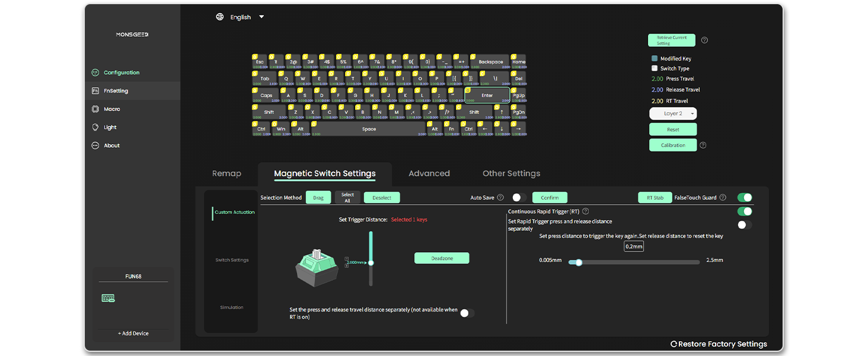
Task: Click the Configuration sidebar icon
Action: pyautogui.click(x=95, y=72)
